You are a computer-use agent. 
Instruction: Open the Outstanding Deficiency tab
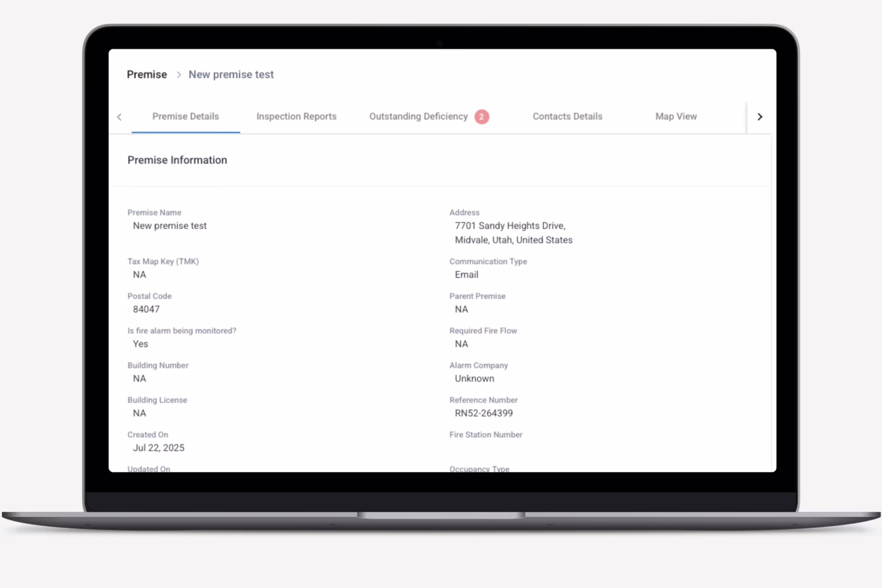418,117
